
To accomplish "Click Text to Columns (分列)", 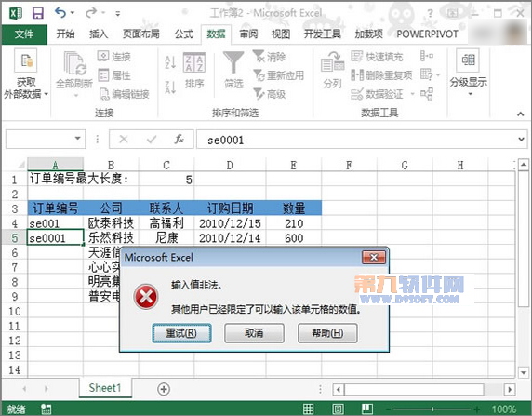I will [332, 70].
